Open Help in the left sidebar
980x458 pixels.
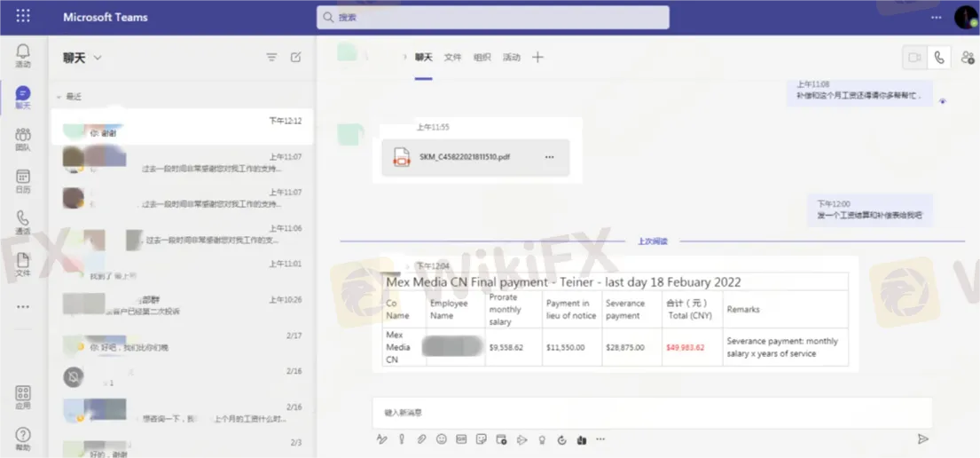(23, 439)
